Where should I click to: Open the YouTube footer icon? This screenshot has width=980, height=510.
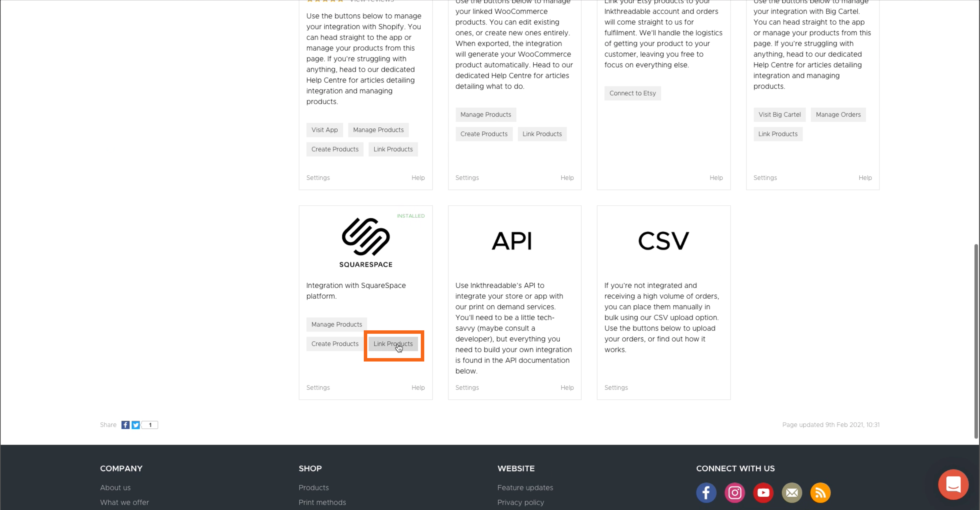coord(763,492)
